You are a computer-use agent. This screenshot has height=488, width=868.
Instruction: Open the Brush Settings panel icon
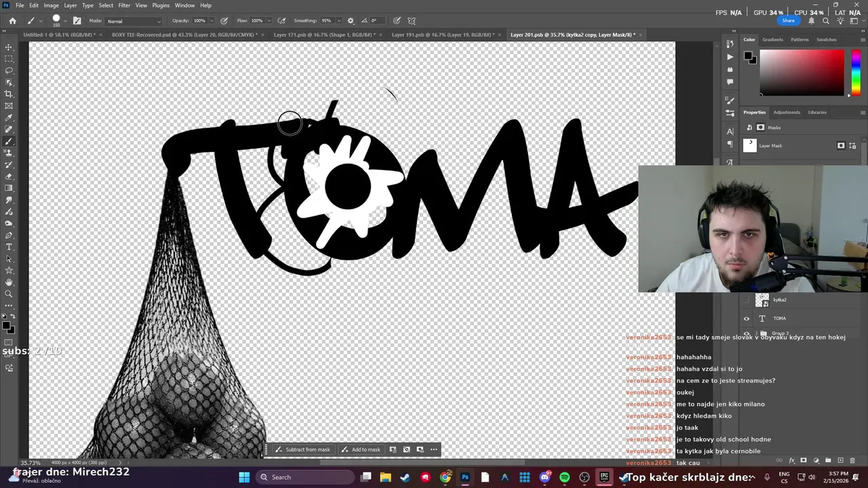[730, 100]
